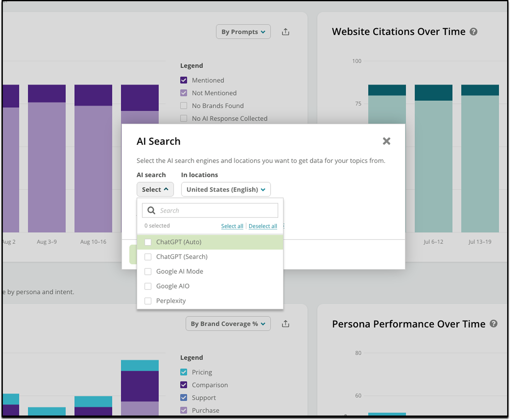This screenshot has width=510, height=420.
Task: Open help icon for Persona Performance Over Time
Action: 494,324
